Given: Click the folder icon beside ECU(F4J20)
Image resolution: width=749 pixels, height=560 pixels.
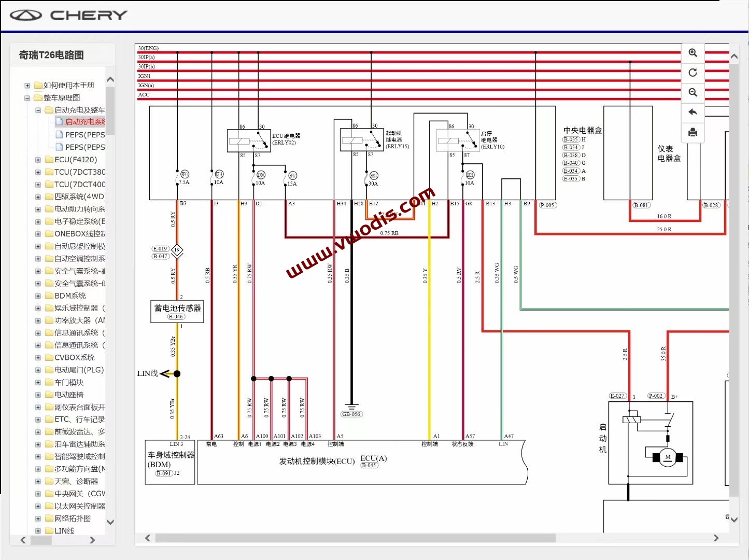Looking at the screenshot, I should (x=49, y=160).
